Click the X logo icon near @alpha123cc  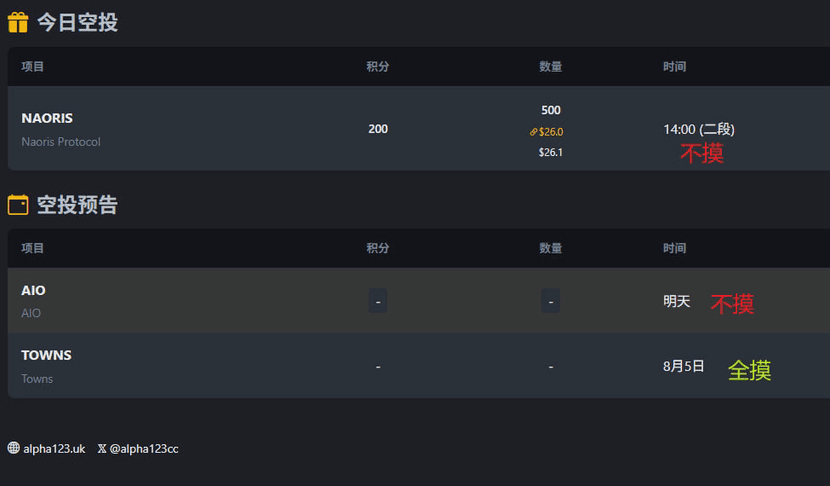click(x=102, y=448)
